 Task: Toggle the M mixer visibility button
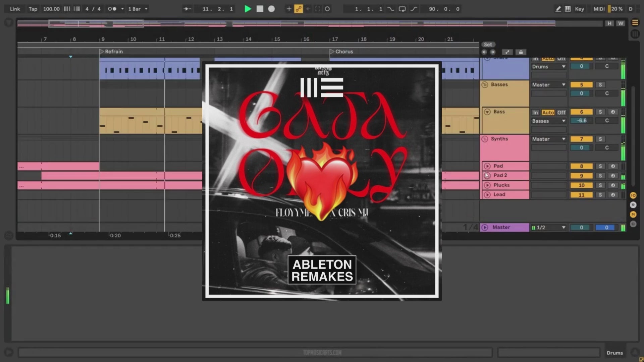[633, 215]
